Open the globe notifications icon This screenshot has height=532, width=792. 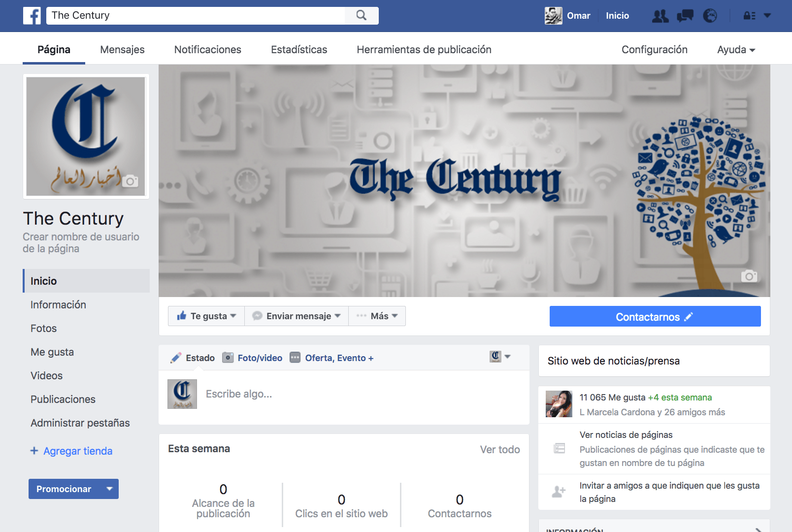[710, 16]
